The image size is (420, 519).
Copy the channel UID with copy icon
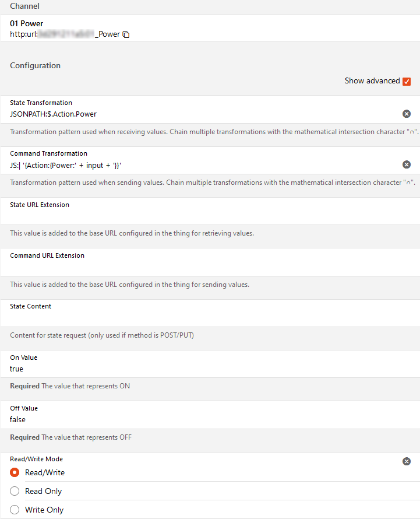point(126,34)
